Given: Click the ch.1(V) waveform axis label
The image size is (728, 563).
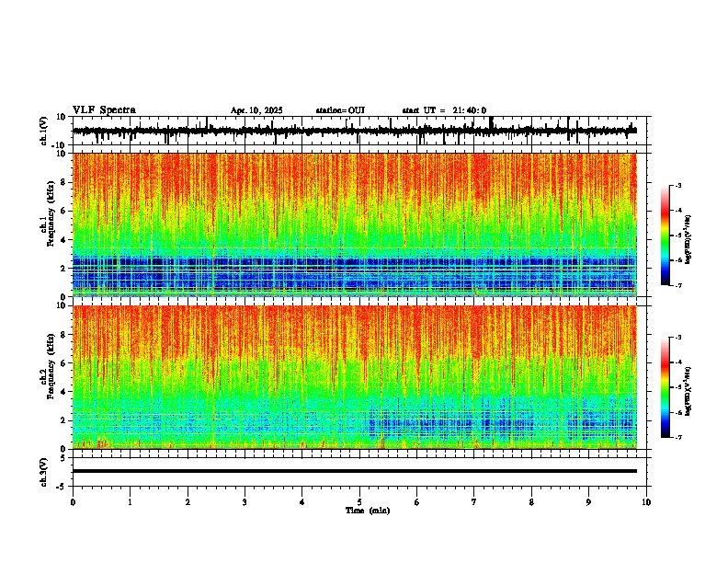Looking at the screenshot, I should click(44, 131).
